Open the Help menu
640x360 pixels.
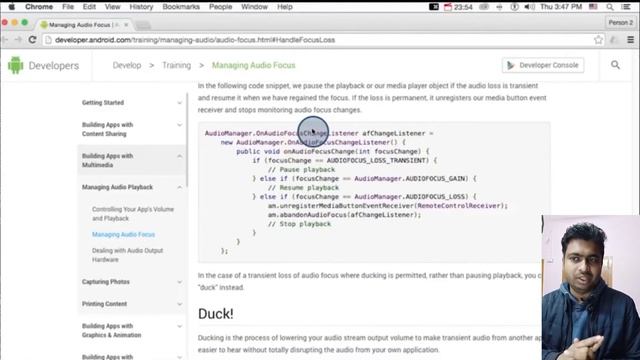(285, 7)
